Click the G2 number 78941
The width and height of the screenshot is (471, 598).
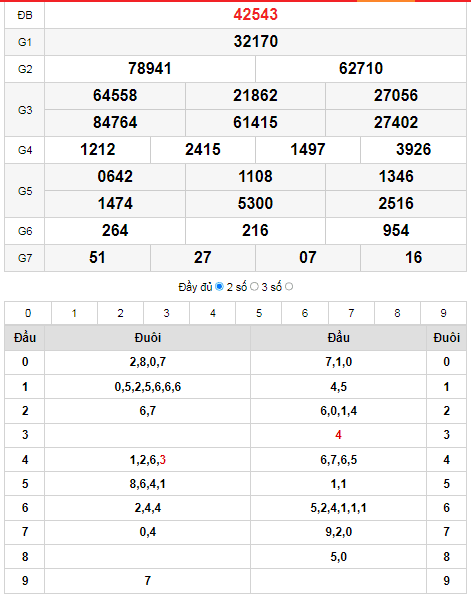[150, 69]
